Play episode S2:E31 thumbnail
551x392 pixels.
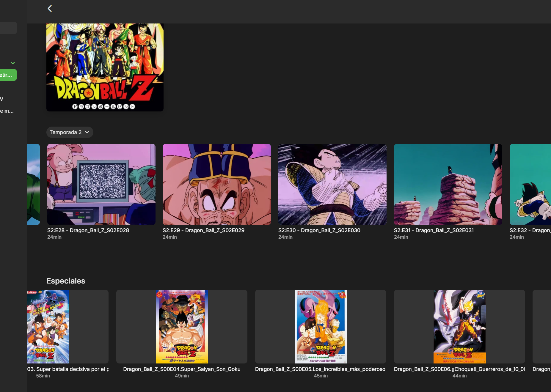448,184
